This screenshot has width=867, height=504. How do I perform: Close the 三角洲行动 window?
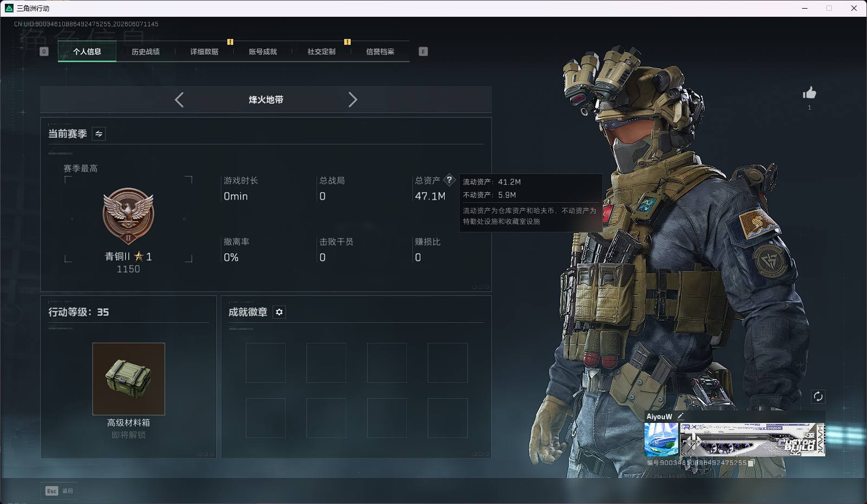[854, 8]
